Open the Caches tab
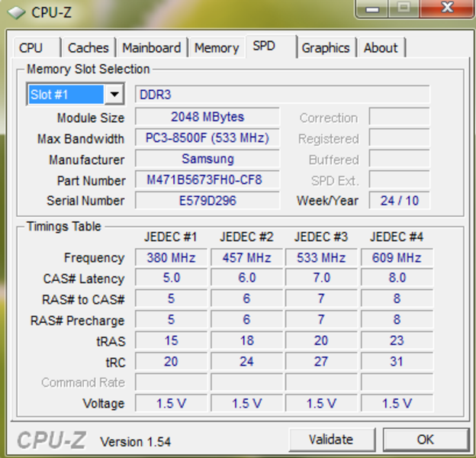Image resolution: width=476 pixels, height=458 pixels. pos(88,47)
